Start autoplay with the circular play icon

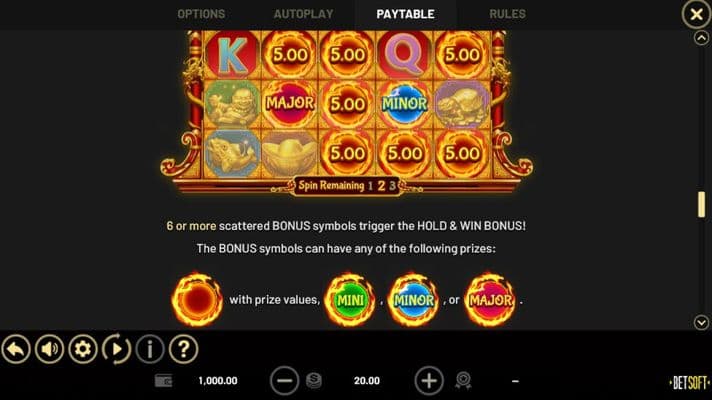[116, 349]
